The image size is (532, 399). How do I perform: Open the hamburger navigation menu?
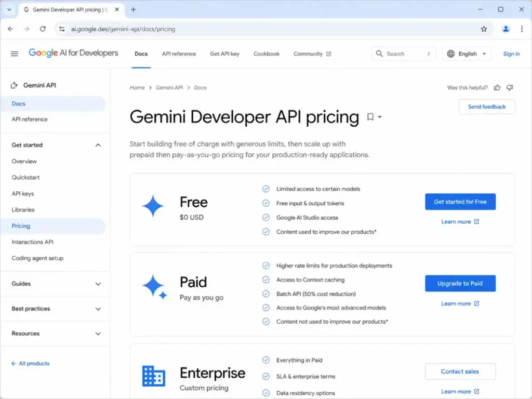pos(14,54)
